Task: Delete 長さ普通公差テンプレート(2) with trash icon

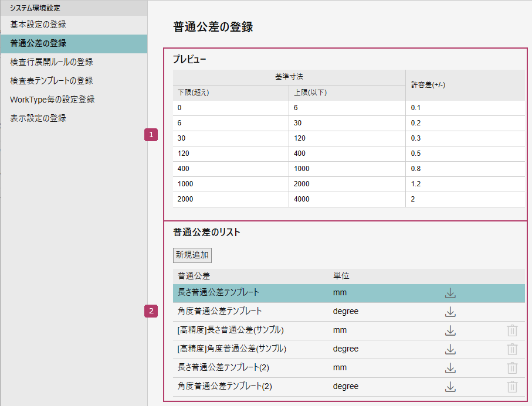Action: (x=512, y=368)
